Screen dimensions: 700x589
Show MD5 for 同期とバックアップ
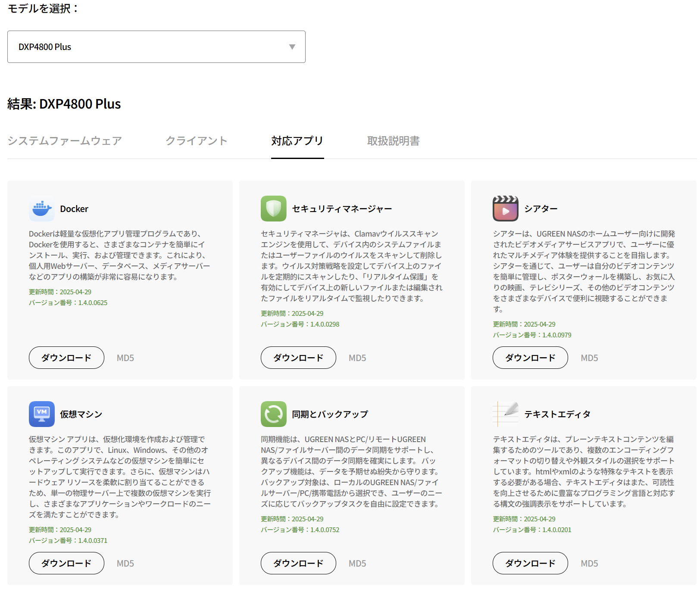coord(357,564)
